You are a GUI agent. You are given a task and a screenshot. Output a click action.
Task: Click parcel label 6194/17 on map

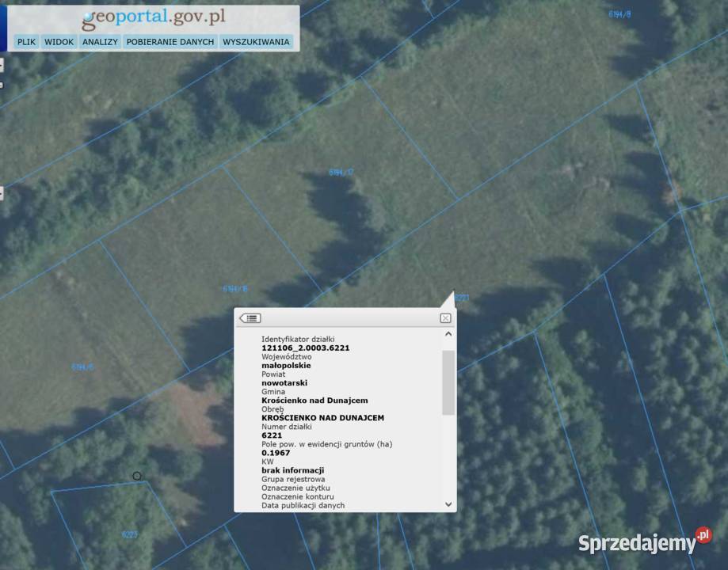[341, 172]
